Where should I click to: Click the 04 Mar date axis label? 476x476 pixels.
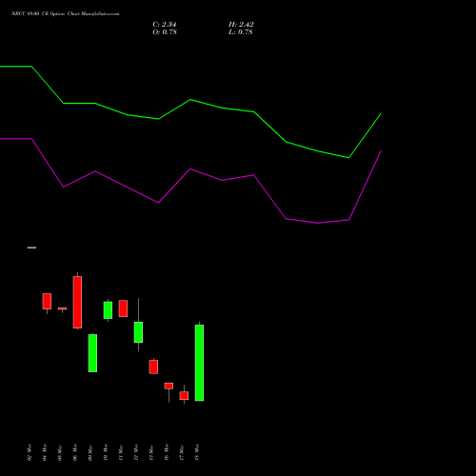(x=45, y=452)
